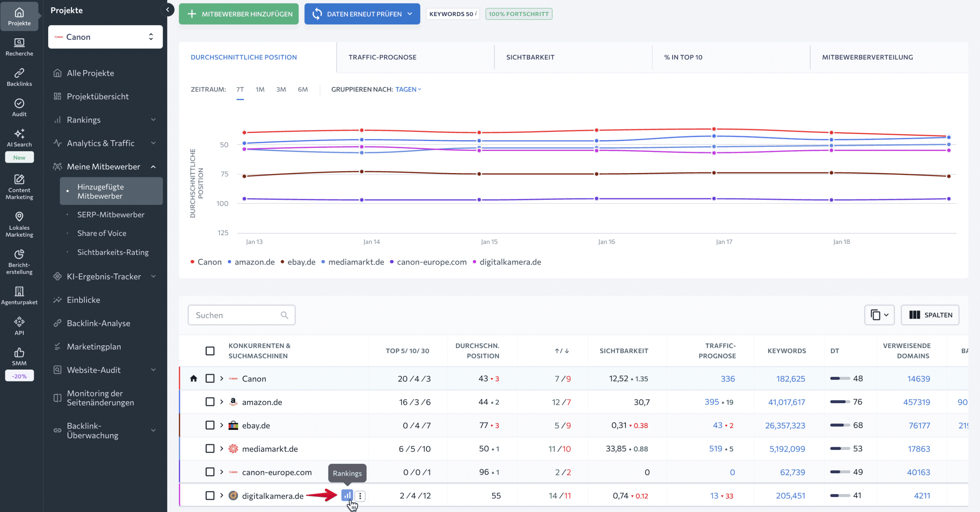Viewport: 980px width, 512px height.
Task: Tick the checkbox next to ebay.de
Action: click(x=210, y=425)
